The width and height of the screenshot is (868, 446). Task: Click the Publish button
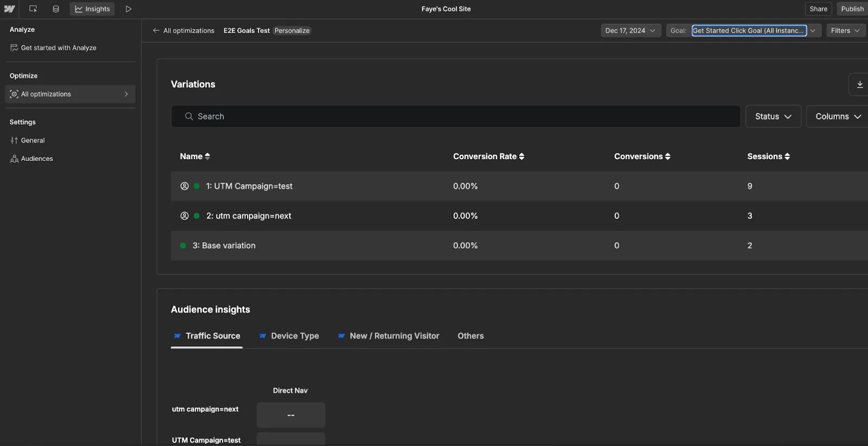(x=852, y=9)
